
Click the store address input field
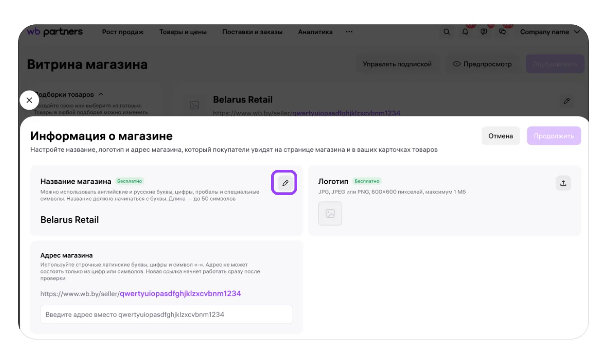(x=167, y=314)
